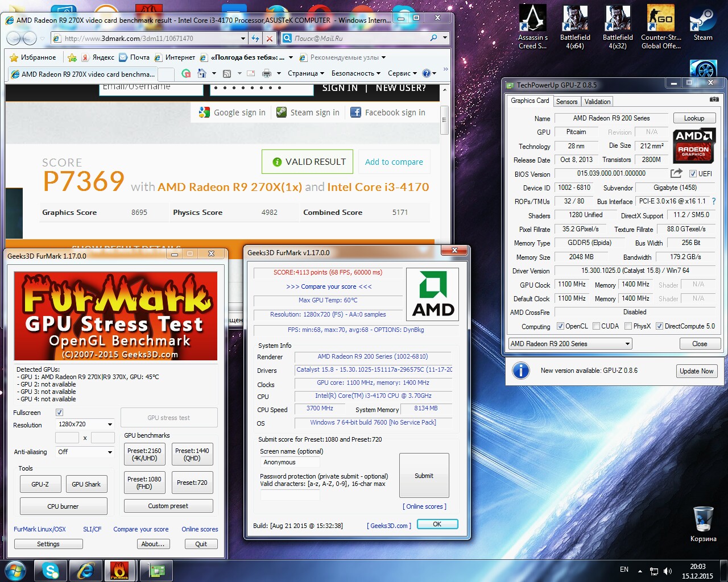The height and width of the screenshot is (582, 728).
Task: Switch to the Validation tab in GPU-Z
Action: [x=597, y=102]
